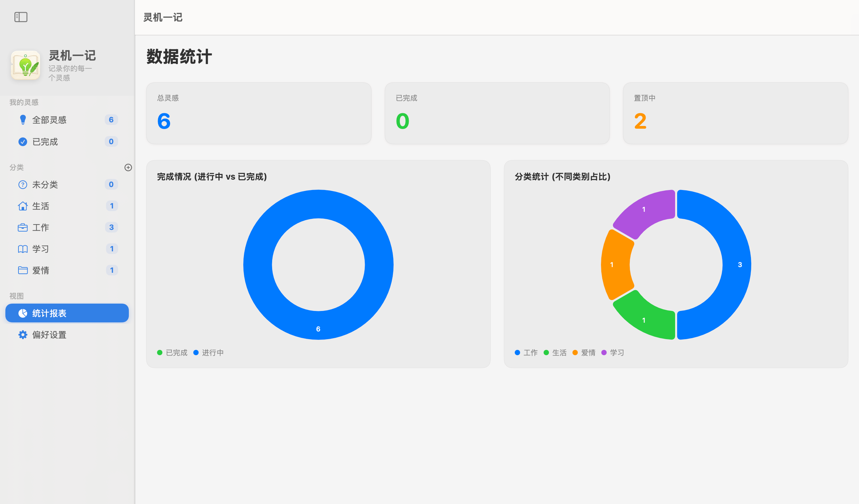Click the 置顶中 summary card
Viewport: 859px width, 504px height.
[735, 113]
